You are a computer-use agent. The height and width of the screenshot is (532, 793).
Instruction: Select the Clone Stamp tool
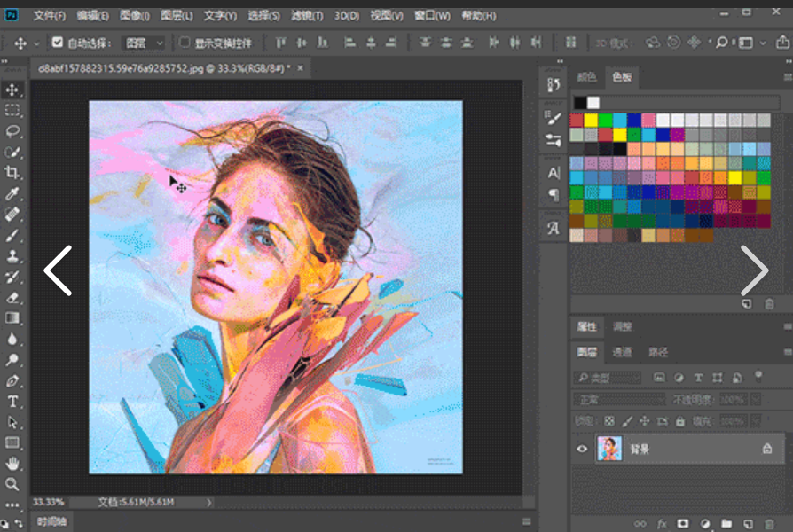click(x=12, y=255)
